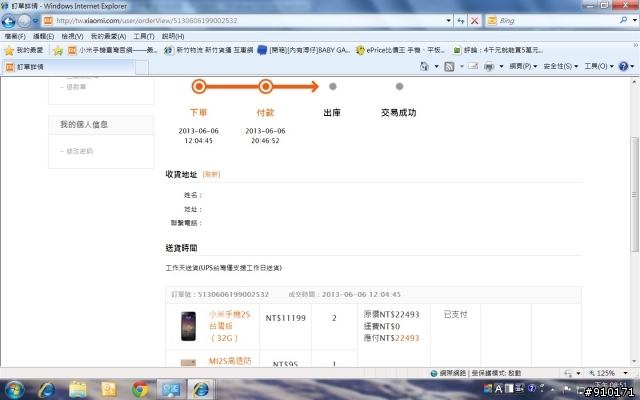Open the 檔案(F) menu
The height and width of the screenshot is (400, 640).
[x=15, y=36]
